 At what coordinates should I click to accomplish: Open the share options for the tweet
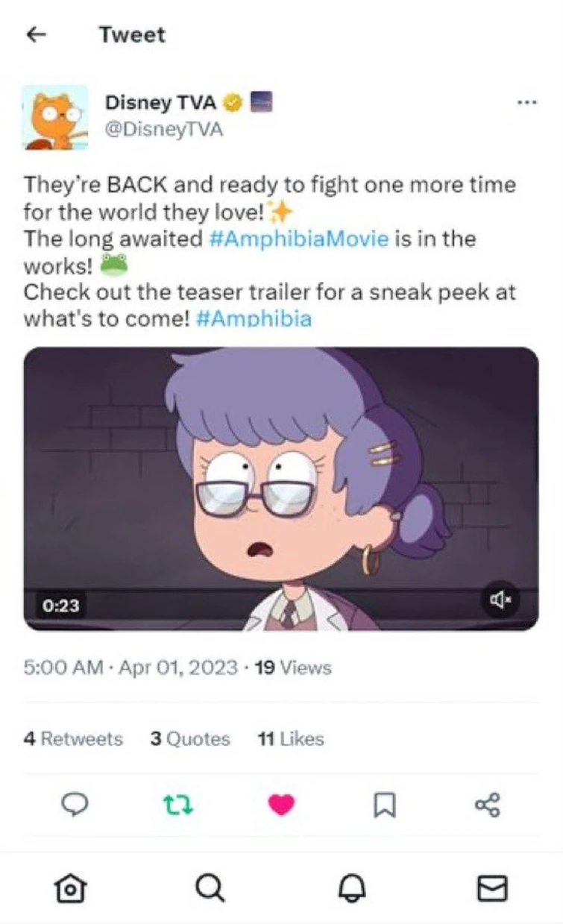pos(488,805)
